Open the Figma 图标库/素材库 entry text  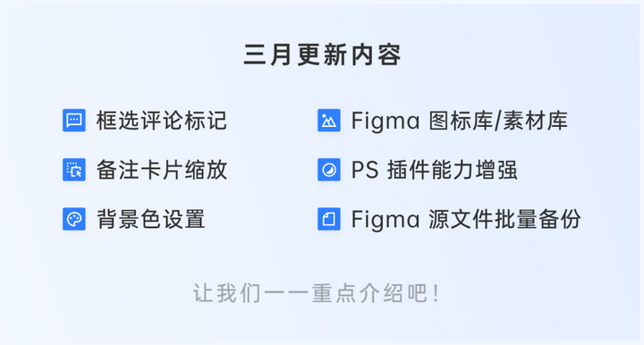459,121
